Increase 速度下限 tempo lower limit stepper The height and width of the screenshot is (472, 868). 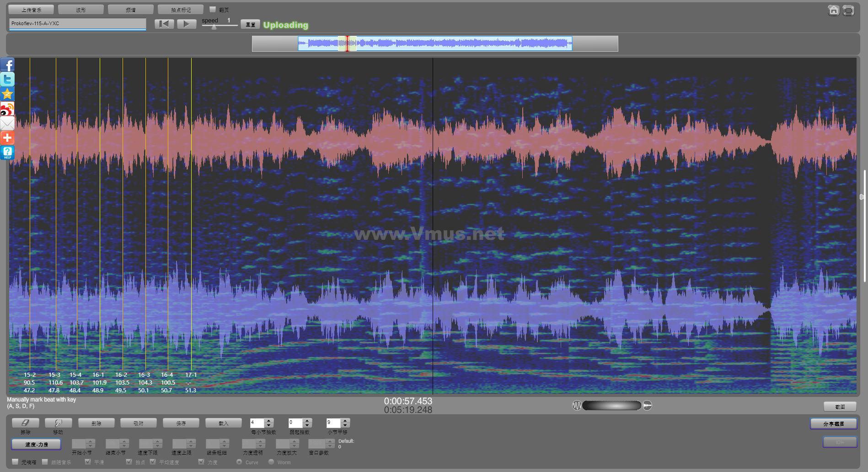(158, 441)
